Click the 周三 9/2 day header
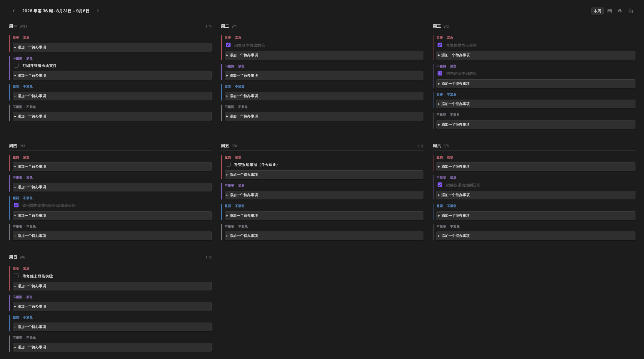The height and width of the screenshot is (359, 644). point(441,26)
